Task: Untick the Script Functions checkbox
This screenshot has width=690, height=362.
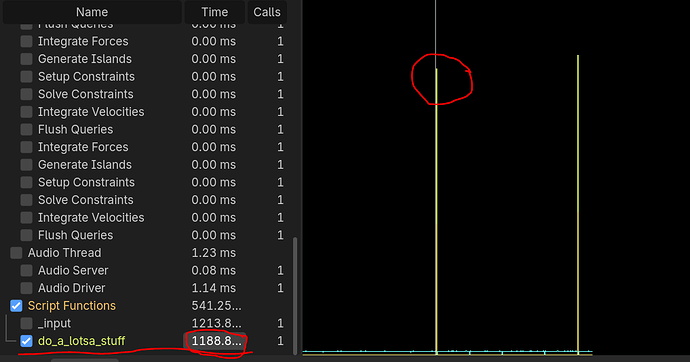Action: coord(16,306)
